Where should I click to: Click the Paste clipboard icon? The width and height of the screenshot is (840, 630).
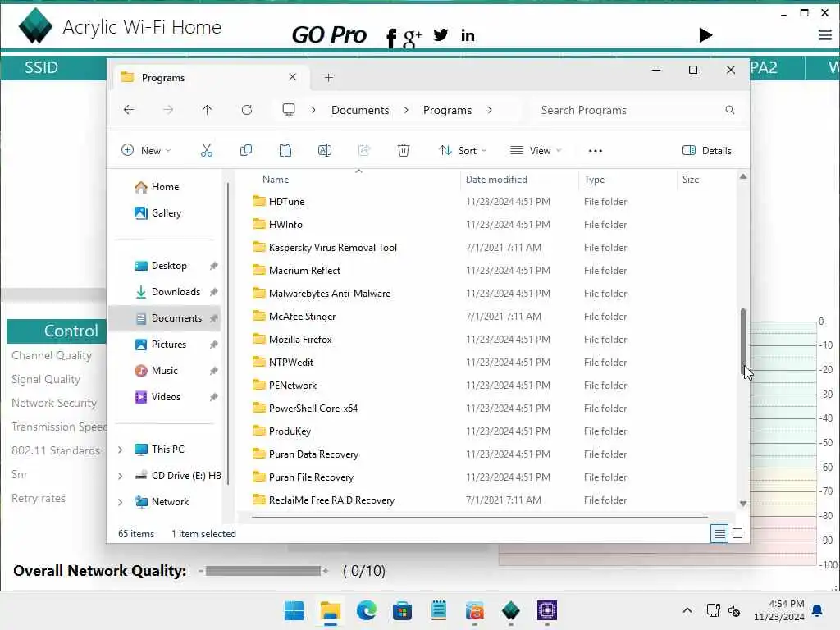click(285, 151)
